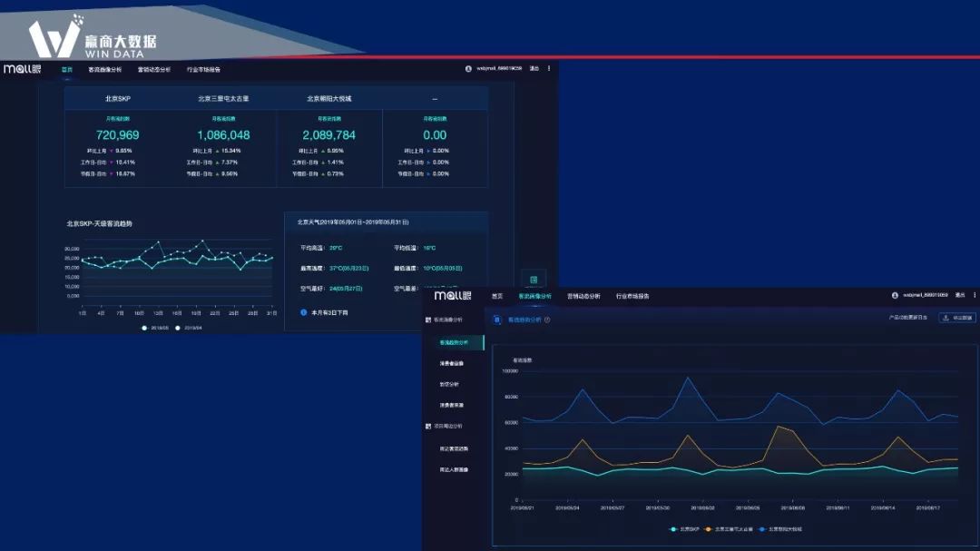Open the 产品功能更新日志 link
Viewport: 980px width, 551px height.
(907, 319)
